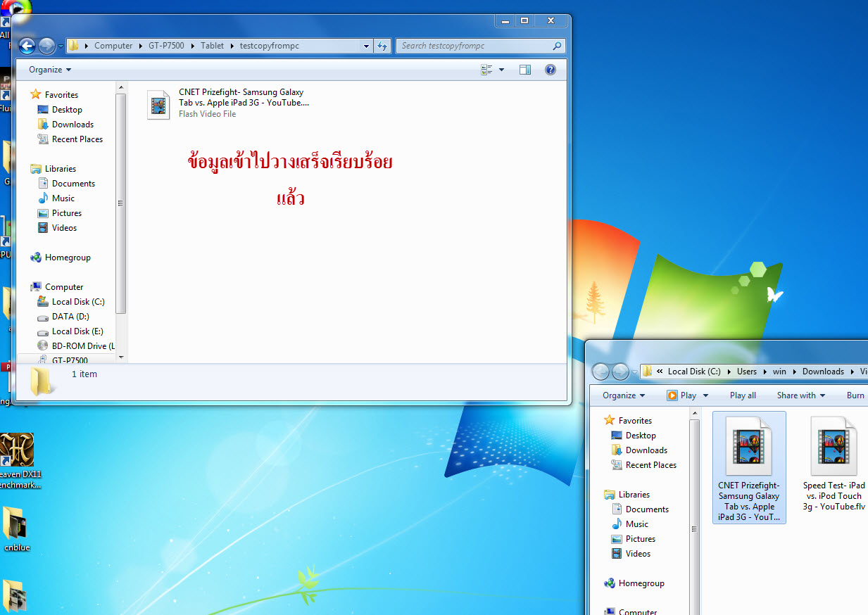The image size is (868, 615).
Task: Expand the Share with menu
Action: point(800,395)
